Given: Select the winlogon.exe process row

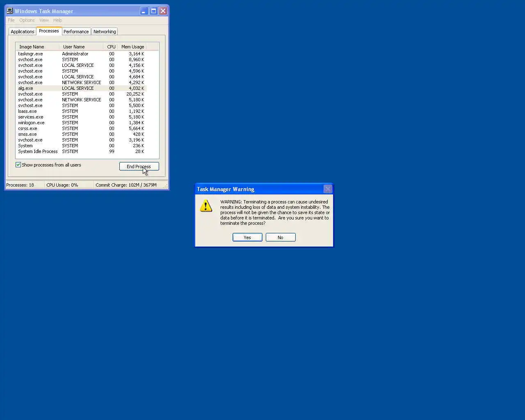Looking at the screenshot, I should click(x=81, y=123).
